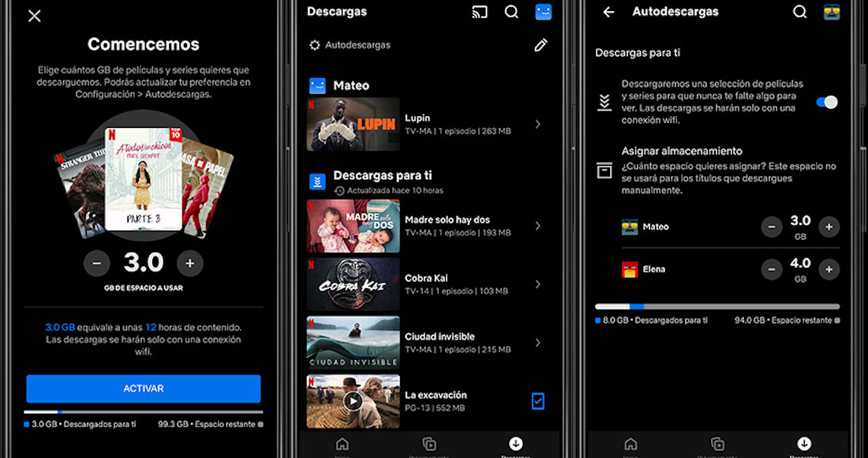The image size is (868, 458).
Task: Open search in the Autodescargas header
Action: click(799, 12)
